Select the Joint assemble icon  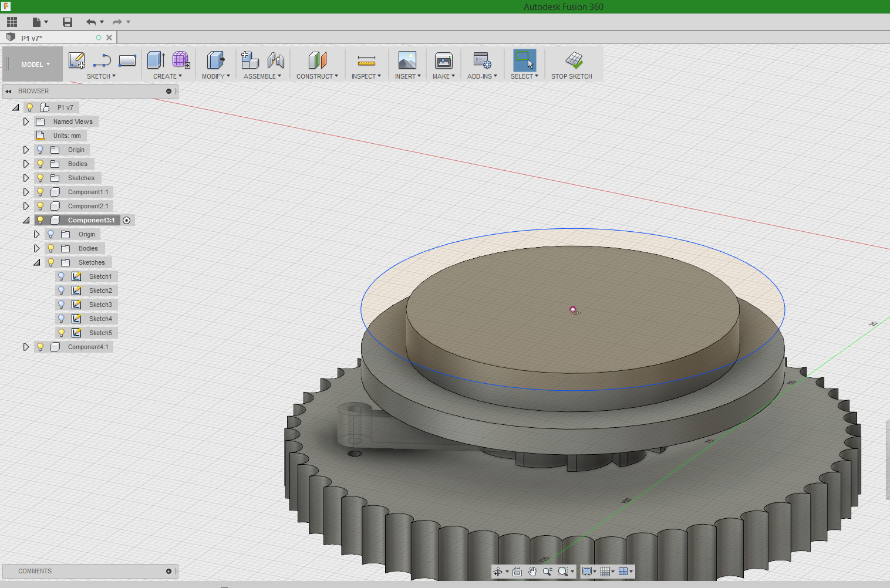[x=275, y=60]
